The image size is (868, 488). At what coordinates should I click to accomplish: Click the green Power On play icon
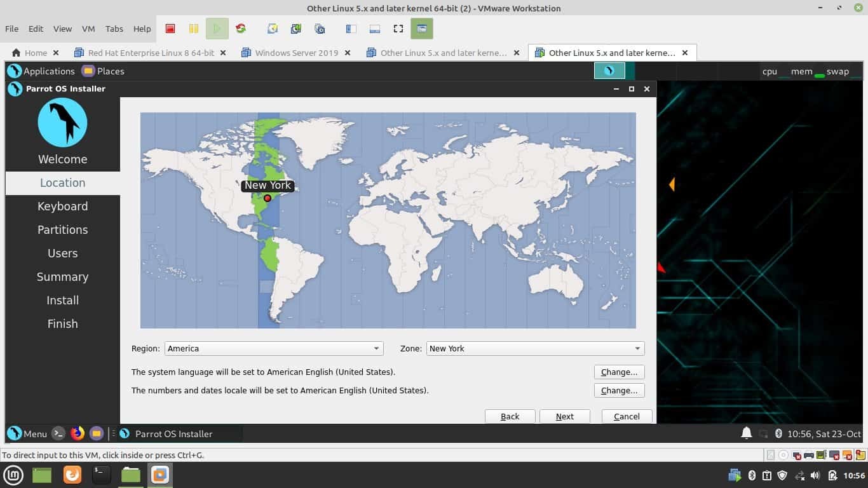pos(217,29)
